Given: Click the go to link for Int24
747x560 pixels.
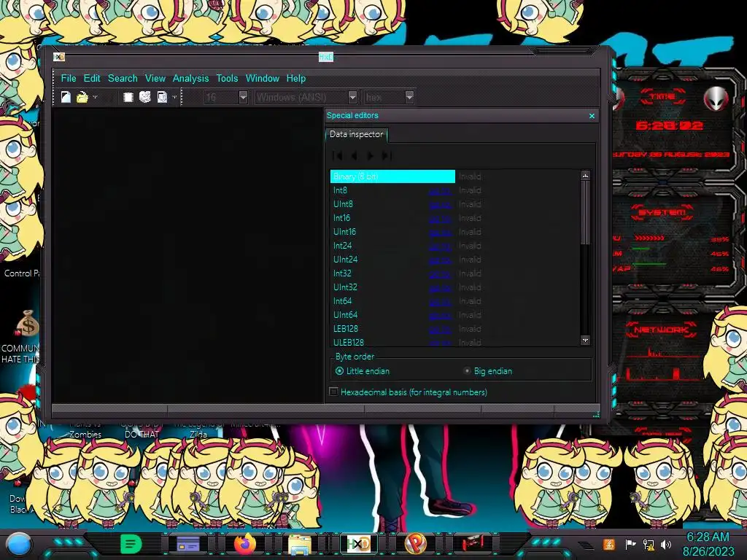Looking at the screenshot, I should (x=440, y=246).
